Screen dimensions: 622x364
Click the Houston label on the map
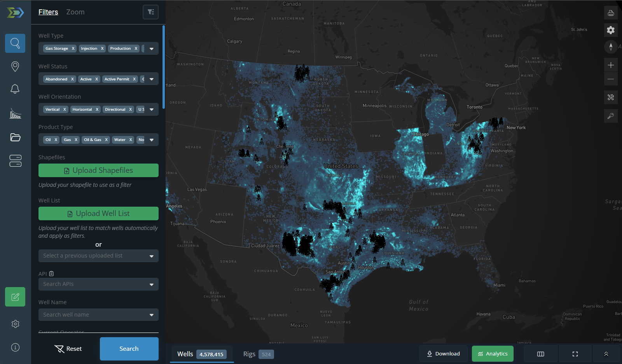coord(366,268)
